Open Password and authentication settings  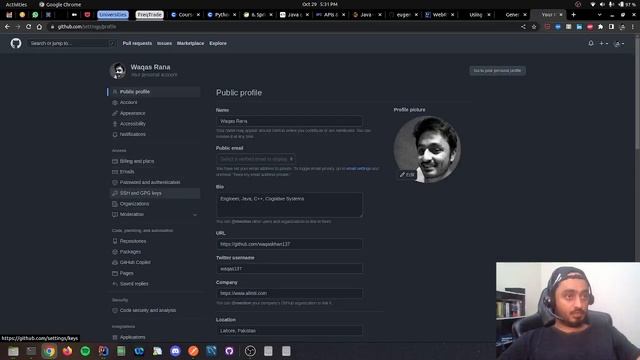pyautogui.click(x=156, y=182)
